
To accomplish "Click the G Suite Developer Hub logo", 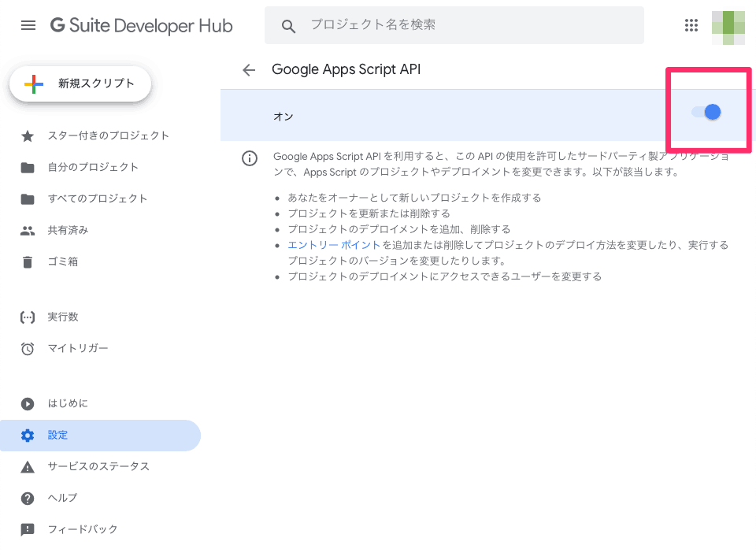I will [x=142, y=25].
